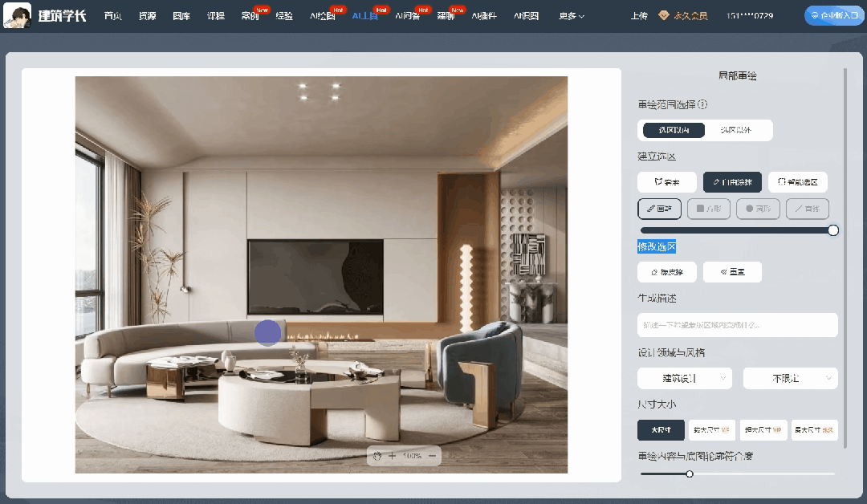Open AI插件 in the top navigation

pos(484,16)
